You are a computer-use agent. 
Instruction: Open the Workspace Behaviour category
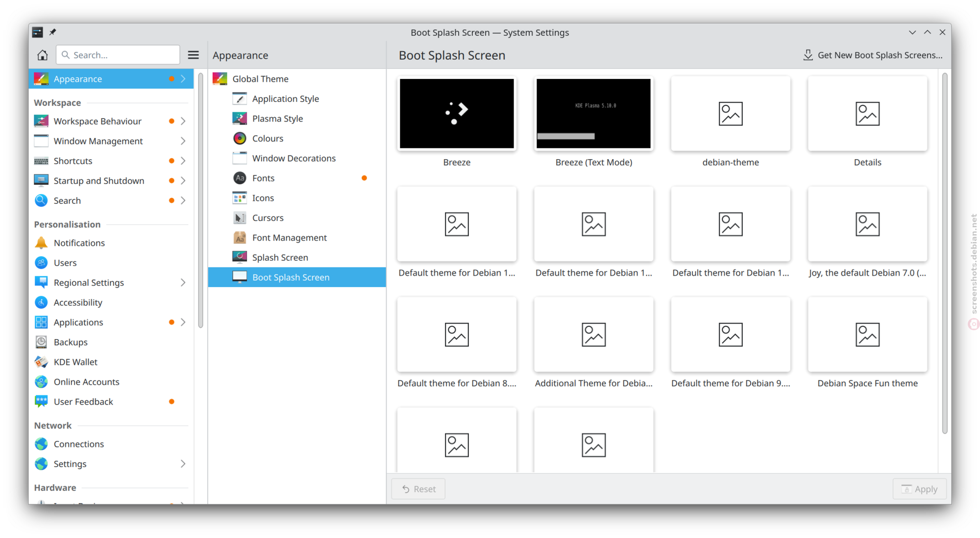(111, 121)
